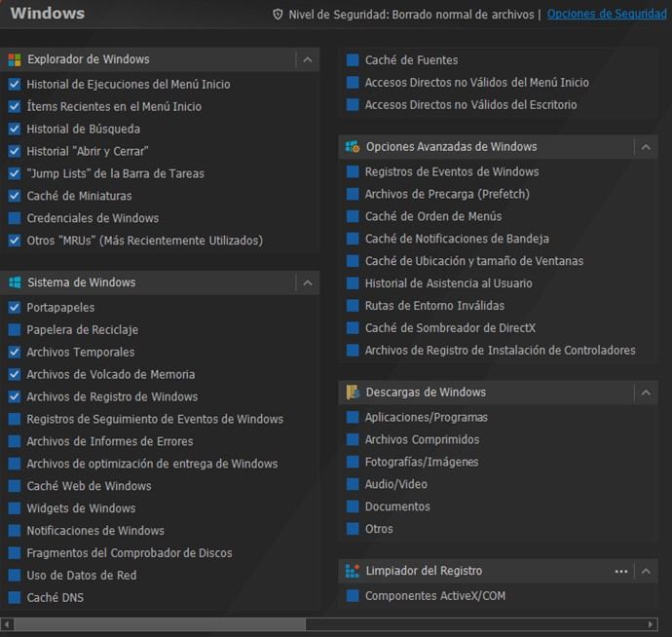Viewport: 672px width, 637px height.
Task: Uncheck "Jump Lists" de la Barra de Tareas
Action: [15, 173]
